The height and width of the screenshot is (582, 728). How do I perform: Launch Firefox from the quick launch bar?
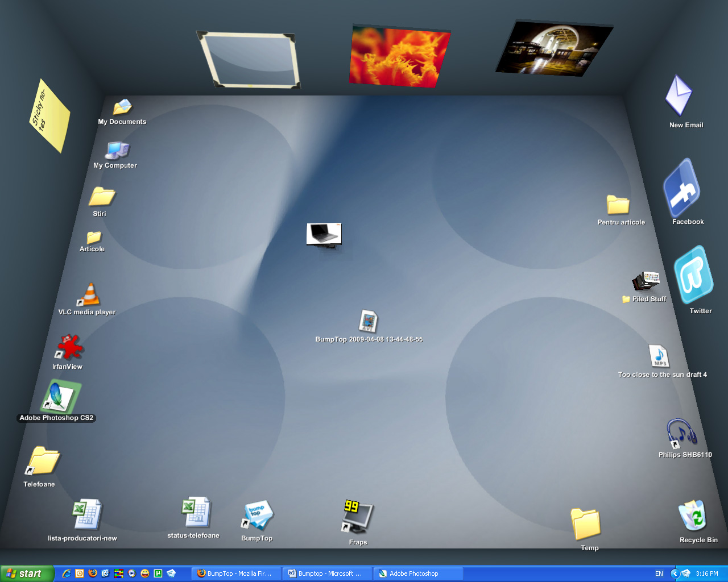tap(93, 573)
